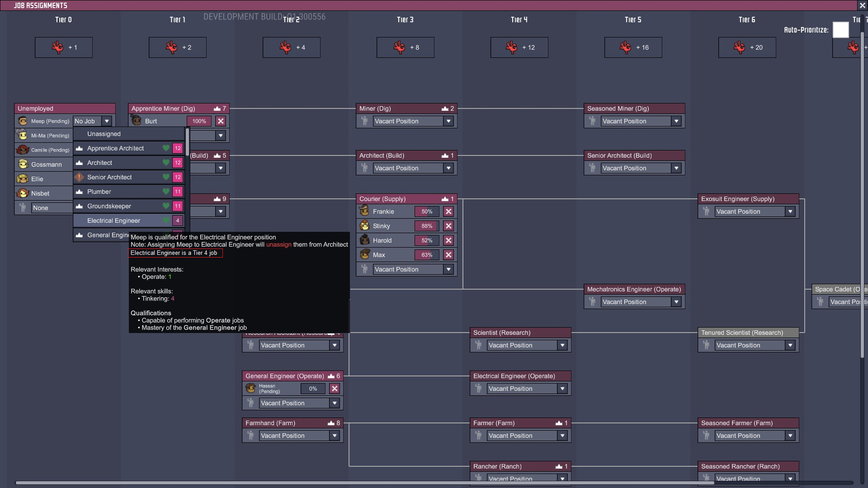Unassign Frankie from Courier job

pyautogui.click(x=448, y=211)
